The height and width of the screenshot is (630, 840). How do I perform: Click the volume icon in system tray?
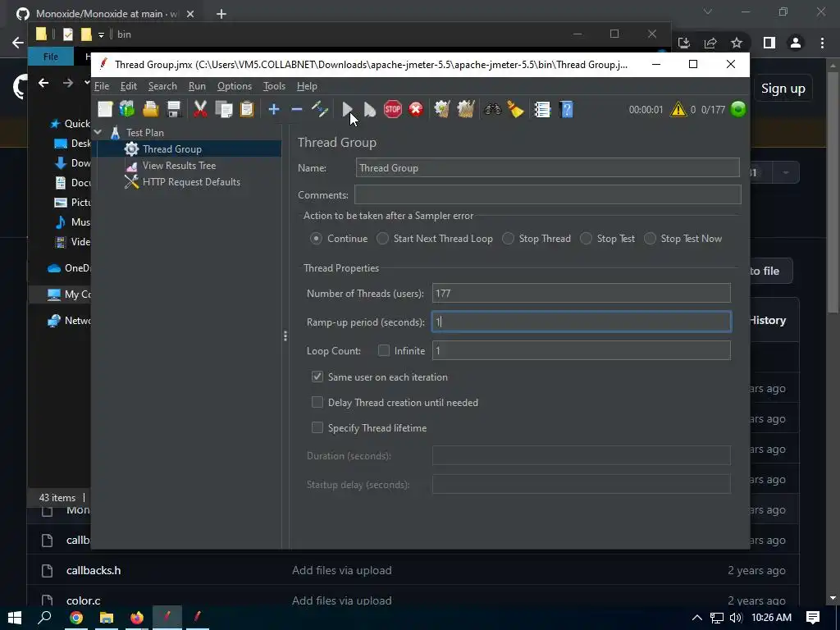pos(736,618)
